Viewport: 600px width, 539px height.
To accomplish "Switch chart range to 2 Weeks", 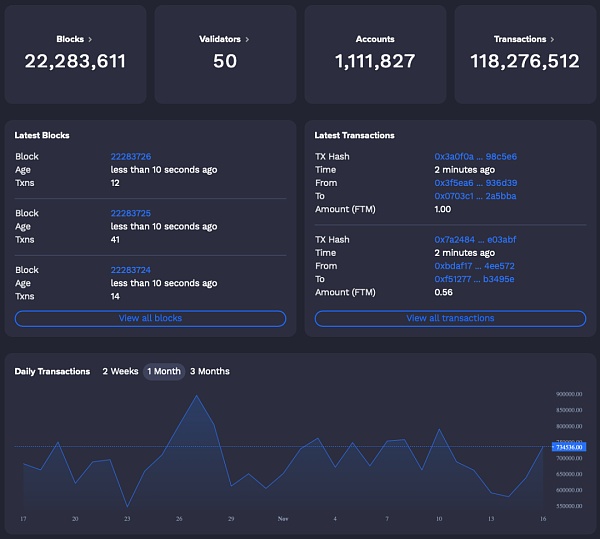I will tap(120, 371).
